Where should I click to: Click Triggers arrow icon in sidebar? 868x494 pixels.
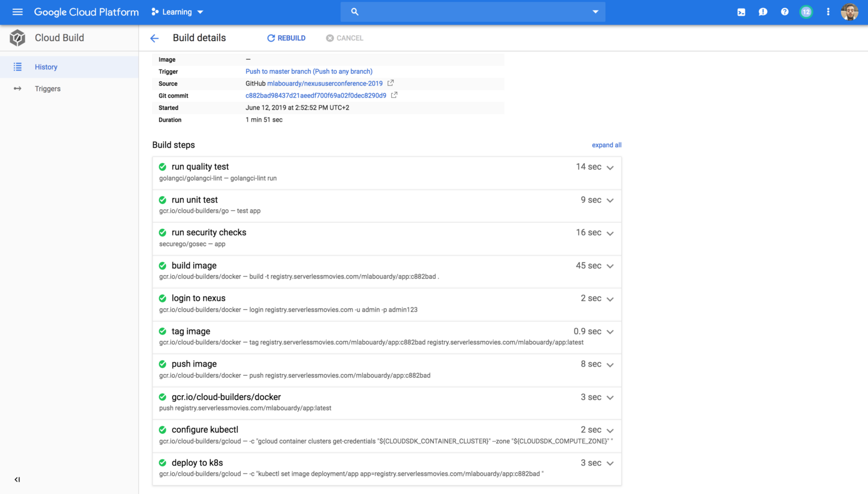point(17,88)
